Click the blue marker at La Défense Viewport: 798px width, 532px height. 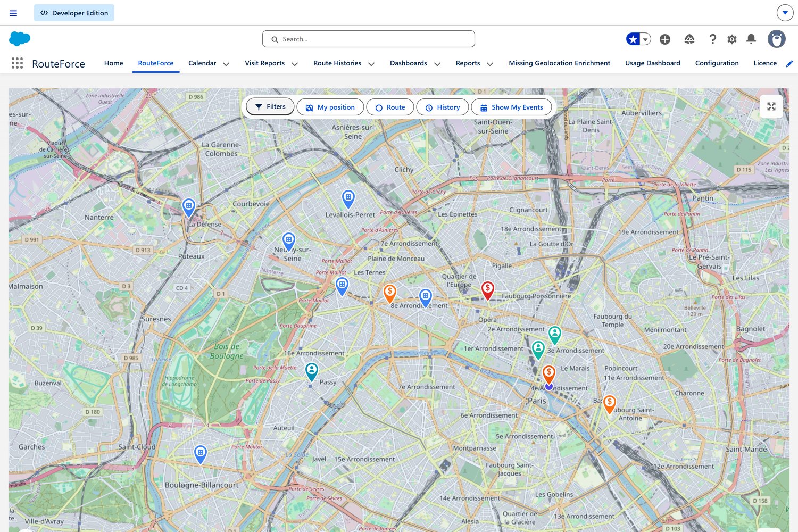pyautogui.click(x=189, y=206)
